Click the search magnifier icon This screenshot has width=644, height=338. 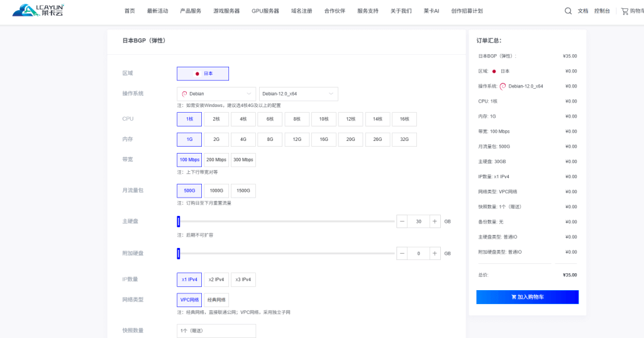click(x=568, y=11)
